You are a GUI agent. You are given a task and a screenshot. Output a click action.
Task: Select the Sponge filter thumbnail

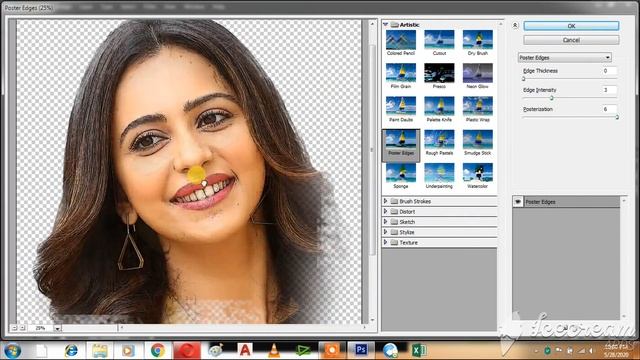click(401, 173)
